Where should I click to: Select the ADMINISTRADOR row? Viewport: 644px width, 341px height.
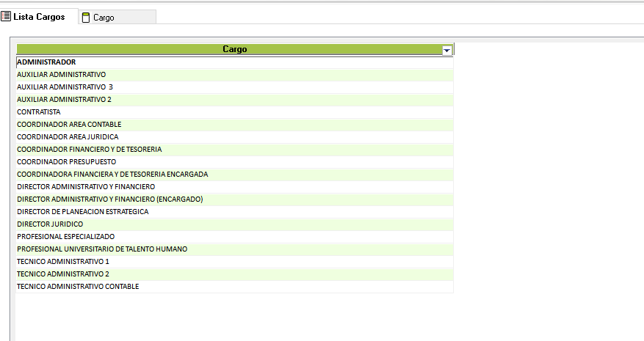[46, 62]
